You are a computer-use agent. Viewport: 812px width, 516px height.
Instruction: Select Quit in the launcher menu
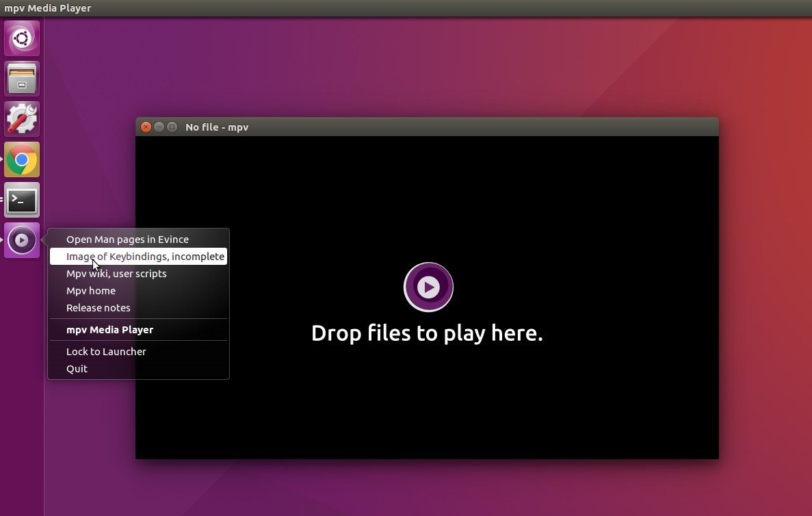[x=138, y=368]
